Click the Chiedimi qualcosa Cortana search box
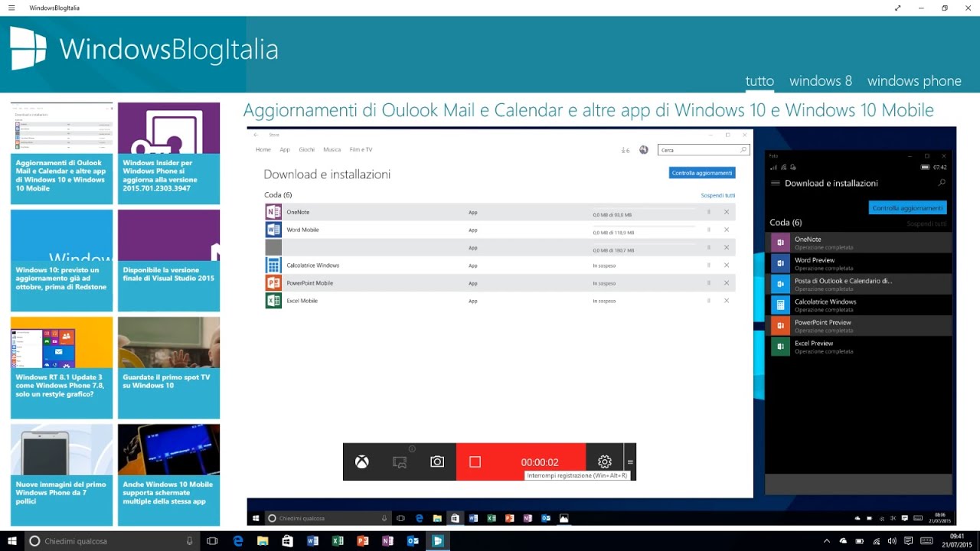Image resolution: width=980 pixels, height=551 pixels. [x=112, y=541]
